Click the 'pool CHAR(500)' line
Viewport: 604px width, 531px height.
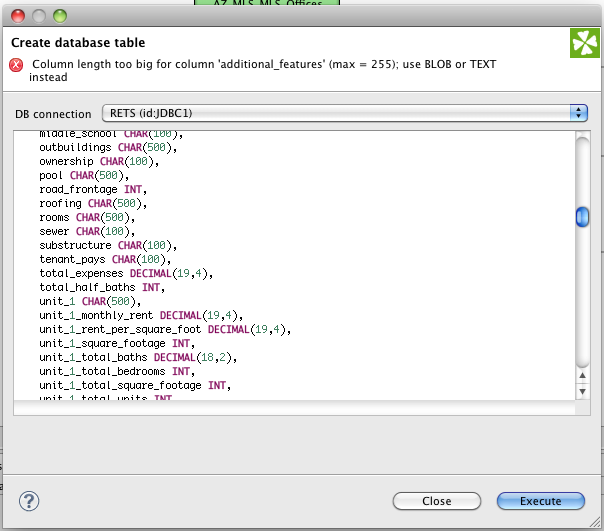(84, 175)
